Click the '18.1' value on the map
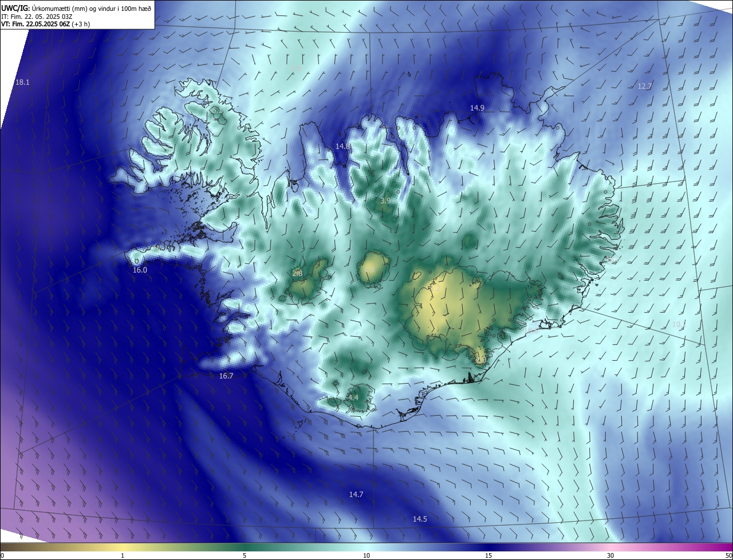Screen dimensions: 733x560 click(22, 82)
